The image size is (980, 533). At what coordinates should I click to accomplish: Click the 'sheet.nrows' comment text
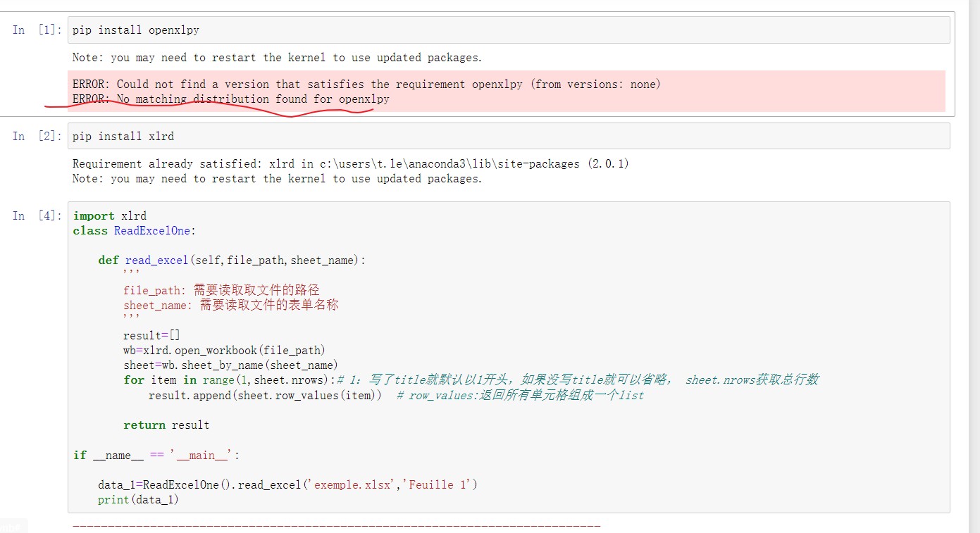(x=752, y=380)
